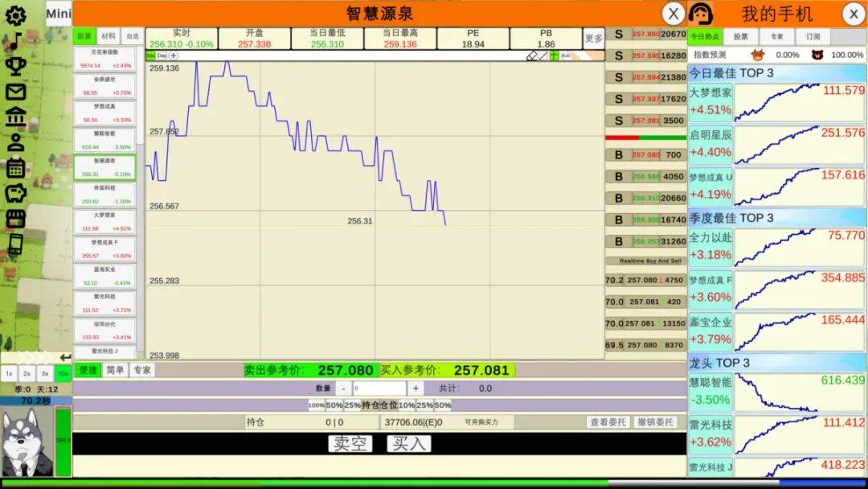Image resolution: width=868 pixels, height=489 pixels.
Task: Click the round plus icon next to Day
Action: point(174,55)
